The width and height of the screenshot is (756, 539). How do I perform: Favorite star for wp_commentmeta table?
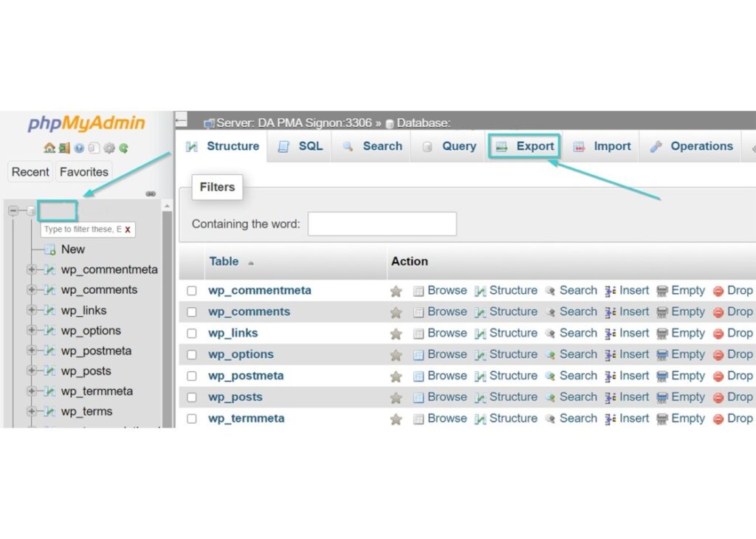point(396,291)
